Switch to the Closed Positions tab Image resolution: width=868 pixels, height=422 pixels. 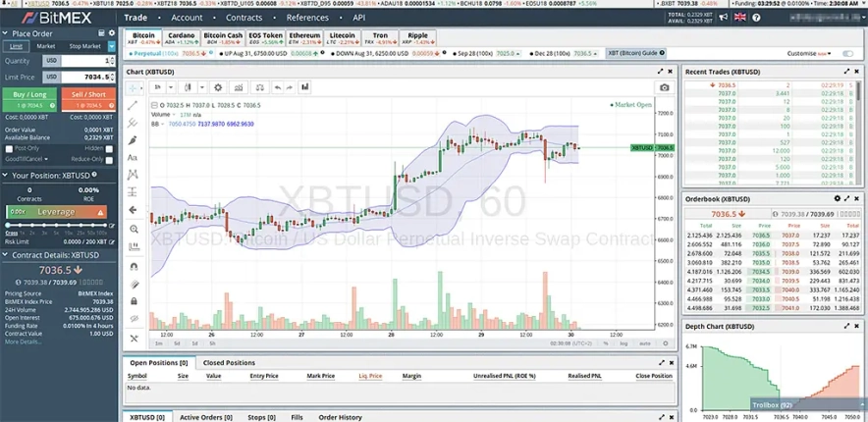227,362
